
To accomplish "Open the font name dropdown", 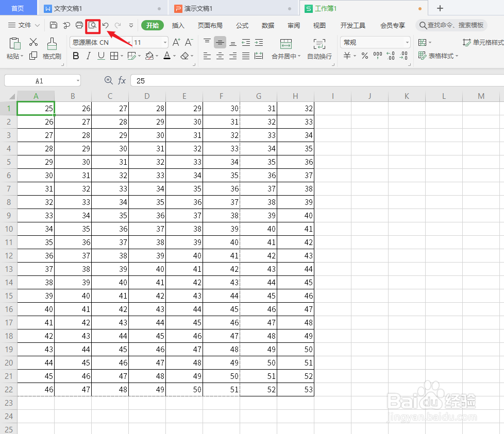I will pos(129,42).
